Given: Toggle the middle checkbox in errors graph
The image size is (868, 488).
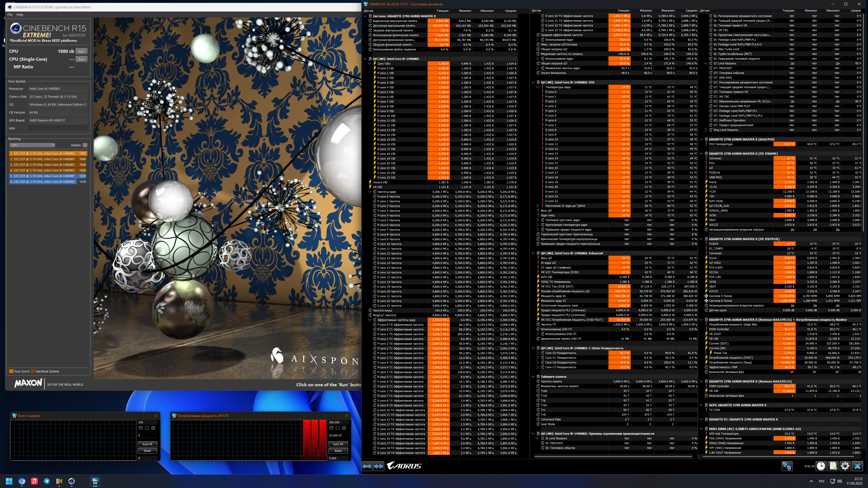Looking at the screenshot, I should (147, 428).
